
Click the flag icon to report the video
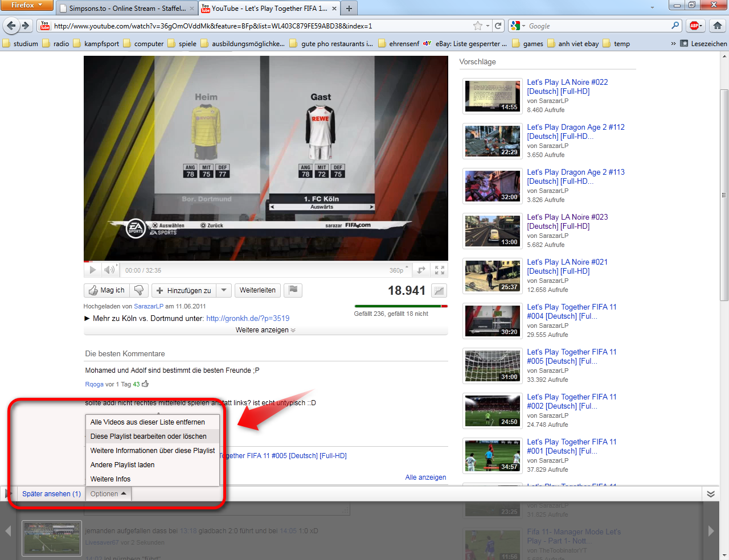(x=293, y=290)
